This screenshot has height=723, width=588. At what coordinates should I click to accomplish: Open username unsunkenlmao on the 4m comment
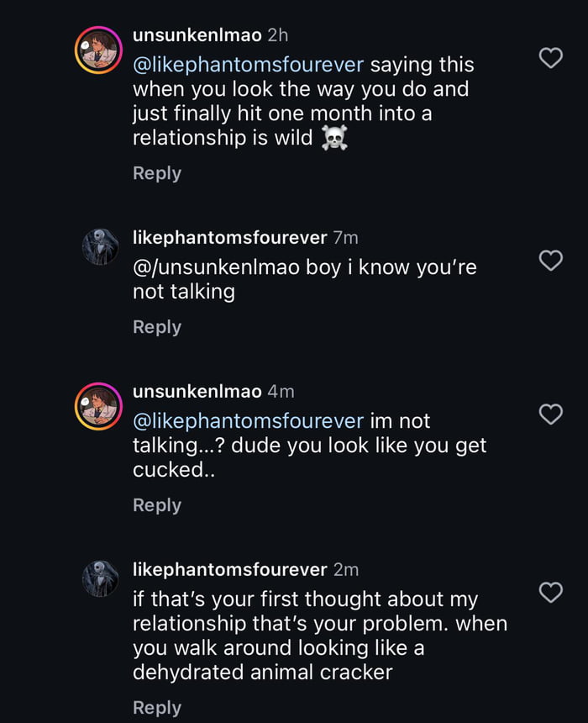point(197,391)
